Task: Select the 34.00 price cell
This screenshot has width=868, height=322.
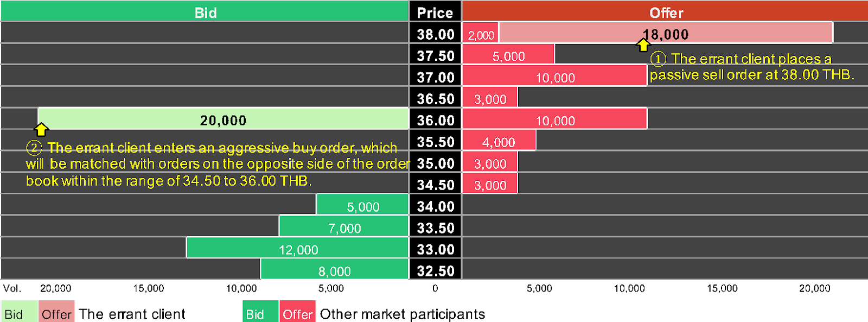Action: (435, 205)
